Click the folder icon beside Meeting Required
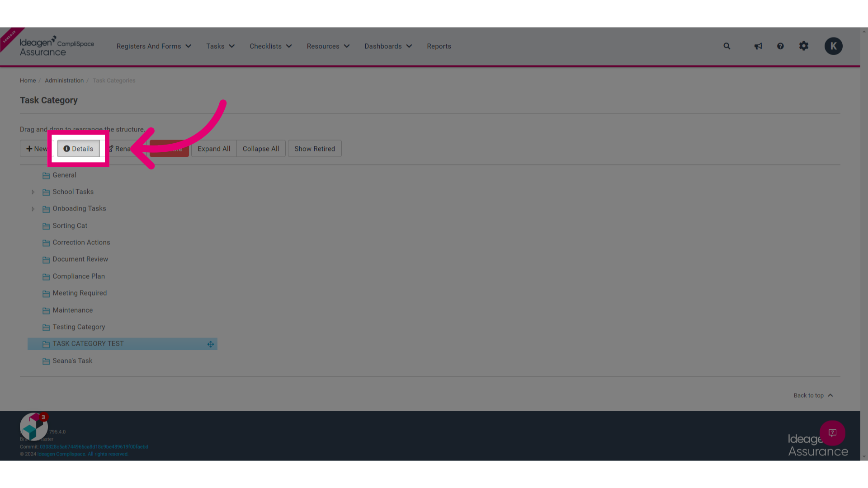The width and height of the screenshot is (868, 488). (x=46, y=294)
